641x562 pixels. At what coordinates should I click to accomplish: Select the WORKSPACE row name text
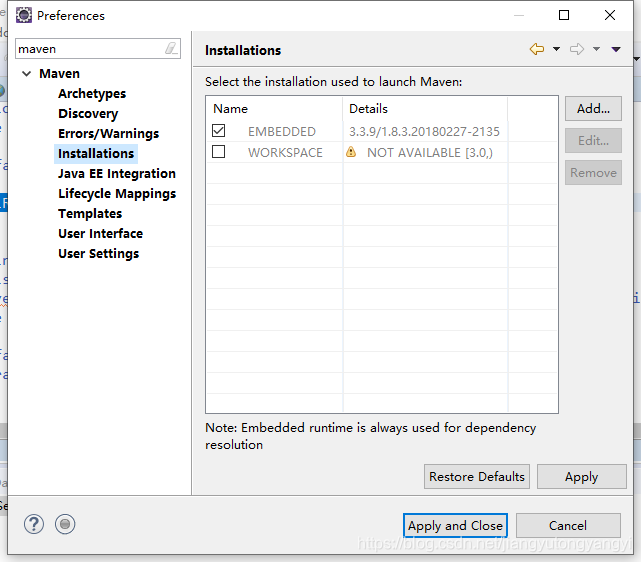click(x=285, y=152)
